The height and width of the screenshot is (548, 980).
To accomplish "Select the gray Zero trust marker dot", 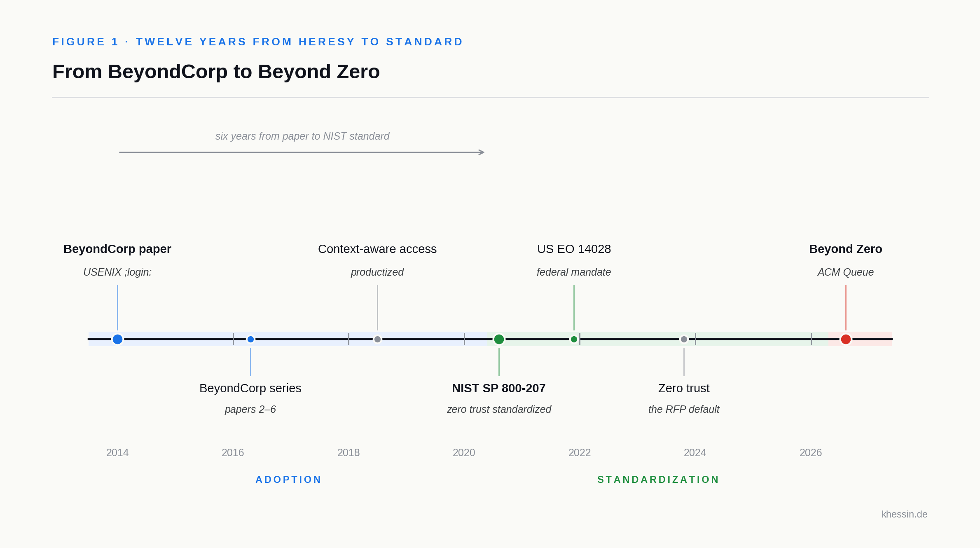I will (684, 339).
